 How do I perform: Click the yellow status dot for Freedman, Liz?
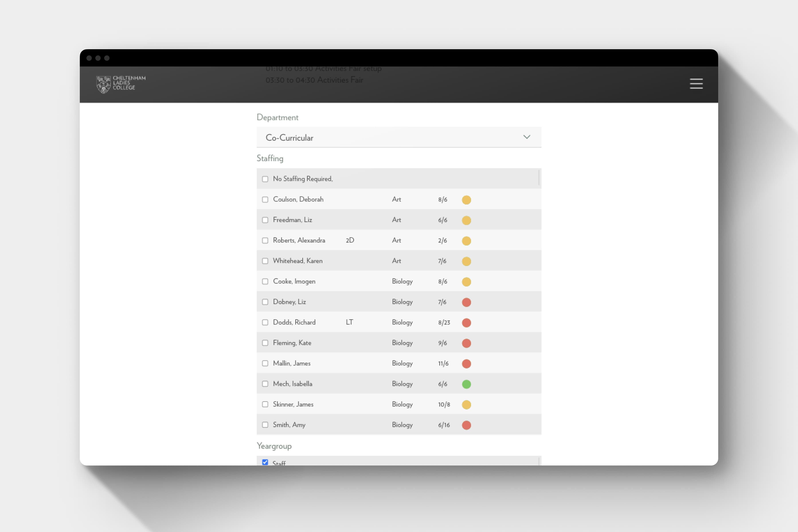tap(466, 221)
